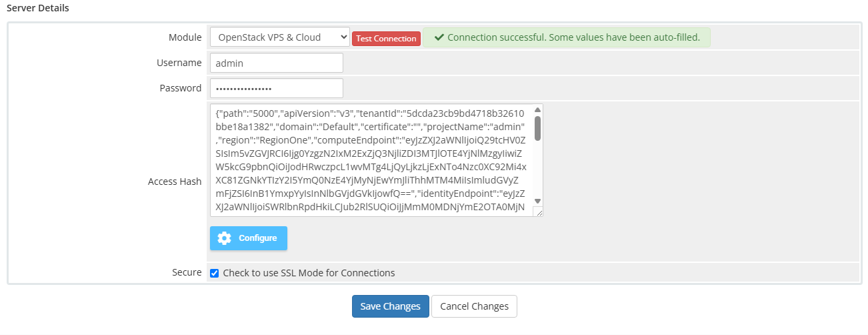Click the Access Hash scroll-up arrow

tap(537, 110)
